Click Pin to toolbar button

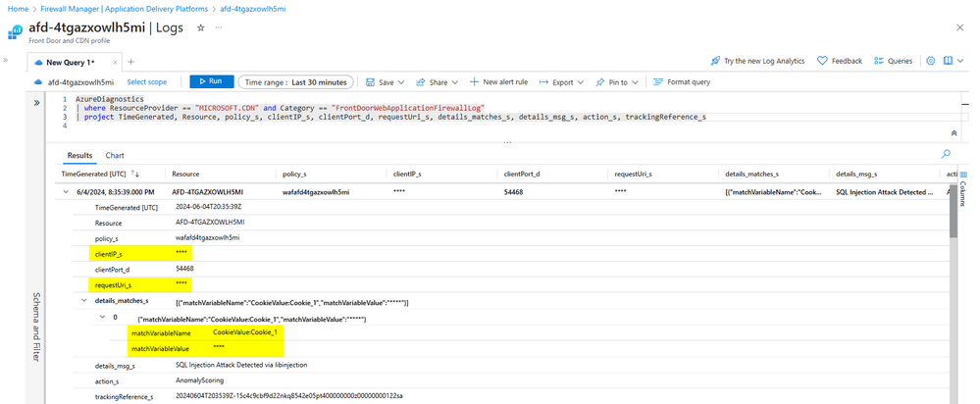[611, 82]
